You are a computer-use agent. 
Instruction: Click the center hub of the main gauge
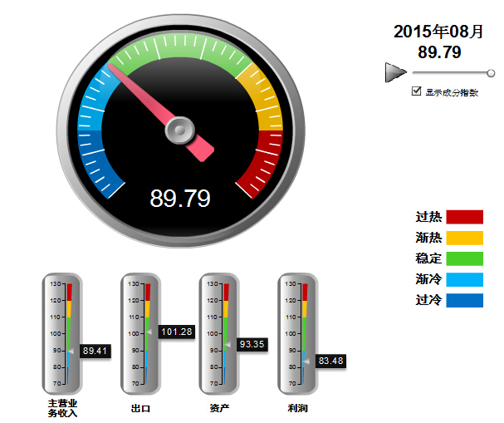click(179, 130)
